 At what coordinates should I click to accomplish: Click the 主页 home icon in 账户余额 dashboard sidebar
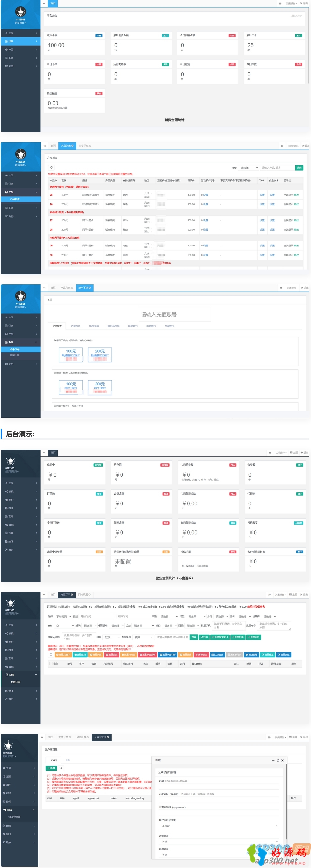point(6,33)
